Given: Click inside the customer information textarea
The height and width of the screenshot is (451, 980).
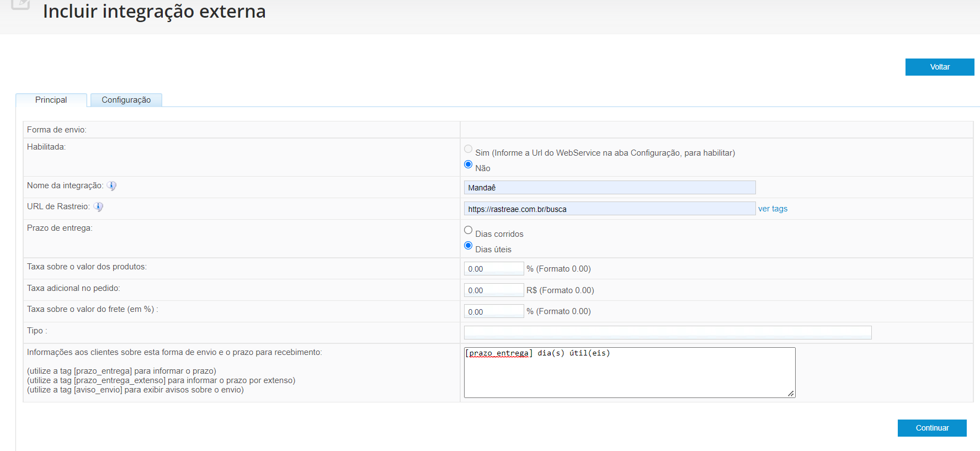Looking at the screenshot, I should point(629,375).
